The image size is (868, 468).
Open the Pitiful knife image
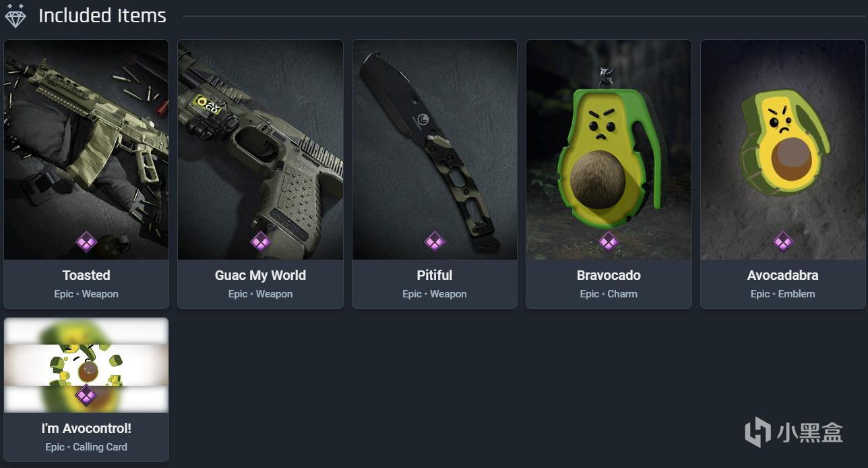tap(435, 150)
